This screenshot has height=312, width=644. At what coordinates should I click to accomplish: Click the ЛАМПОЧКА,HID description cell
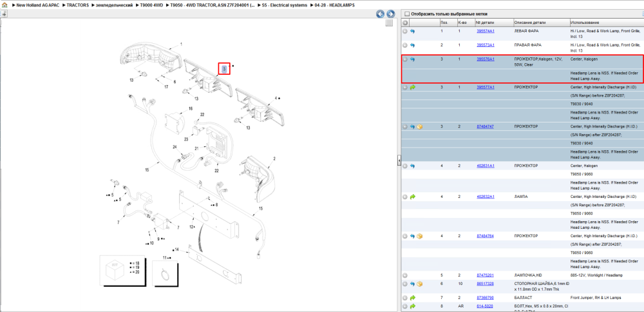click(528, 275)
